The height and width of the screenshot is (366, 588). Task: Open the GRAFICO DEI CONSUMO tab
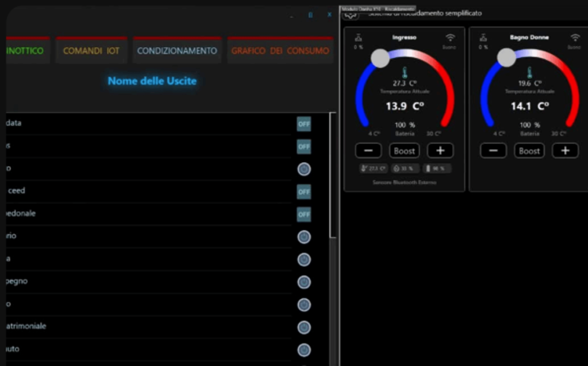click(280, 50)
